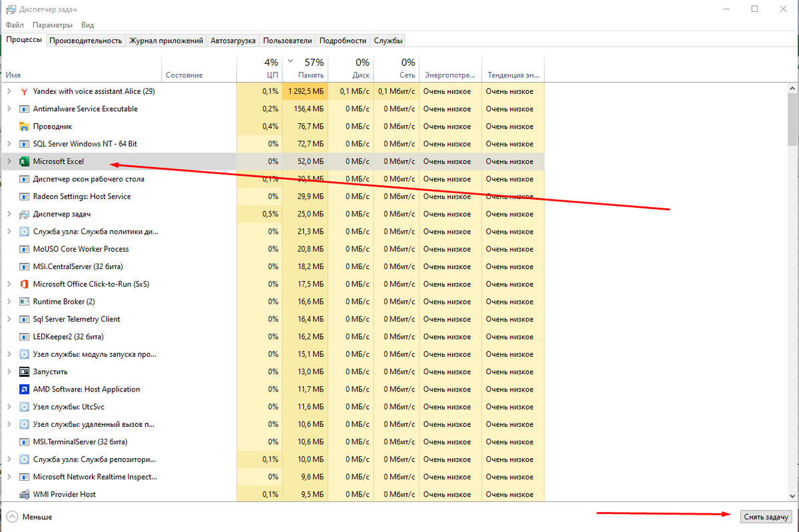
Task: Click the Microsoft Excel process icon
Action: [x=24, y=161]
